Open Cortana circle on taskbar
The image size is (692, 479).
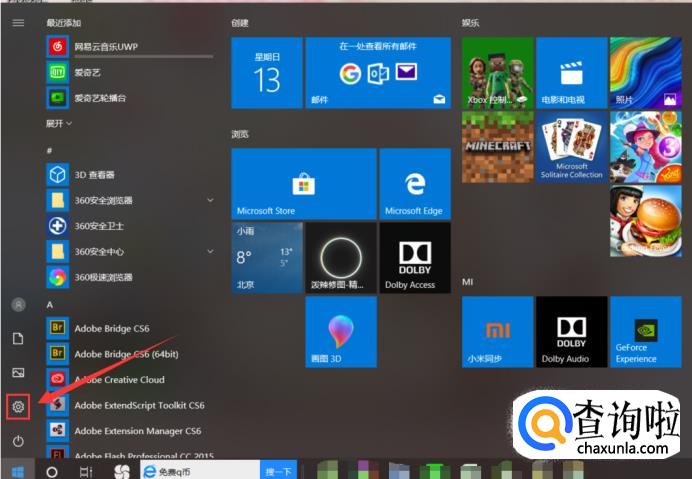pos(52,472)
